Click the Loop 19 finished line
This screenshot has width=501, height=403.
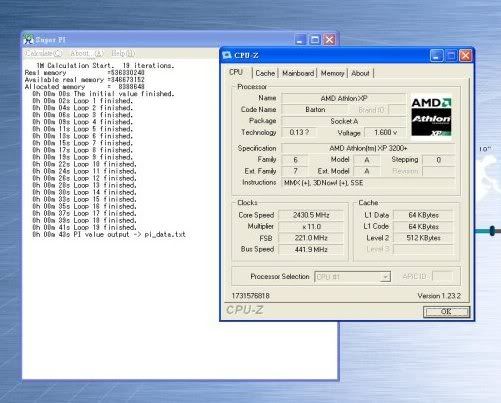coord(84,228)
